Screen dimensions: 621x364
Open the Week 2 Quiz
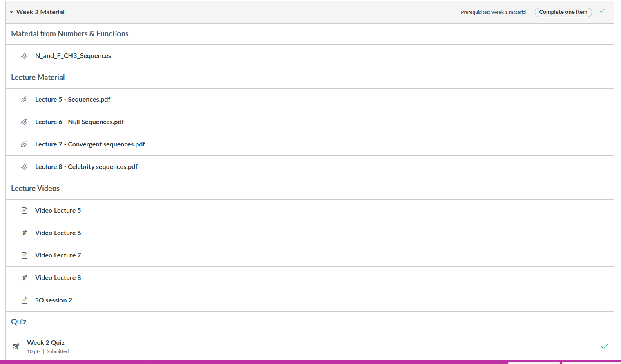(46, 343)
